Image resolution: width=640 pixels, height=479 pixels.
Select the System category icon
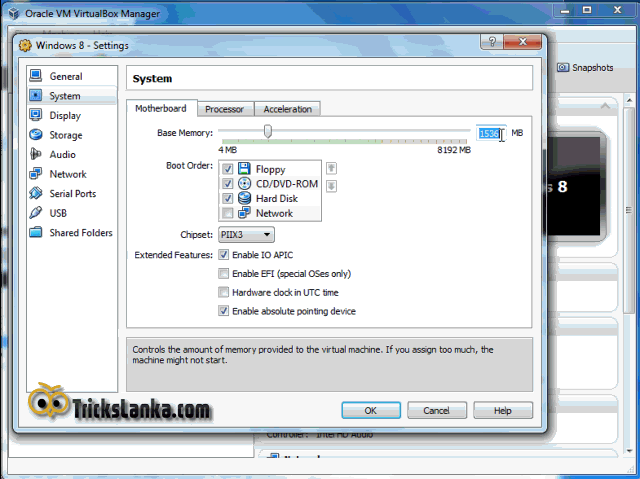36,95
